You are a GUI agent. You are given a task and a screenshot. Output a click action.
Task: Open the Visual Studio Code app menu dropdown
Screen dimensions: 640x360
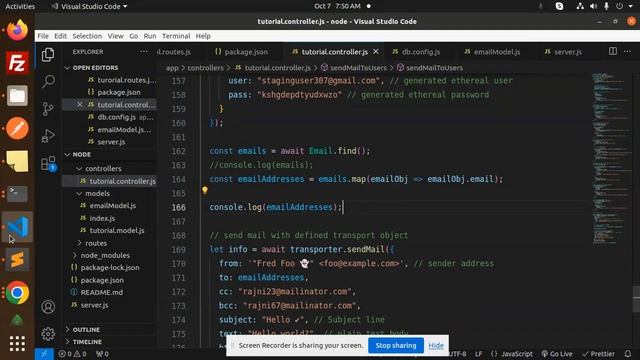tap(89, 6)
